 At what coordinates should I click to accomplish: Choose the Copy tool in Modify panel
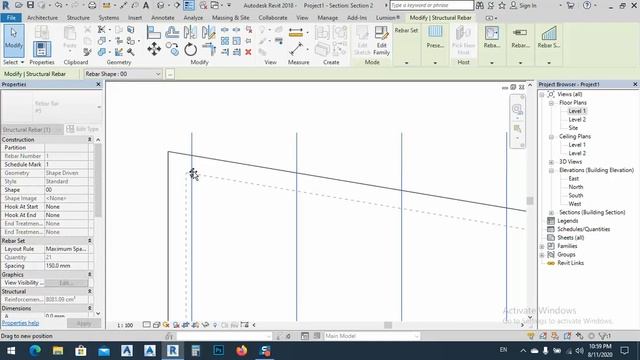pos(172,49)
